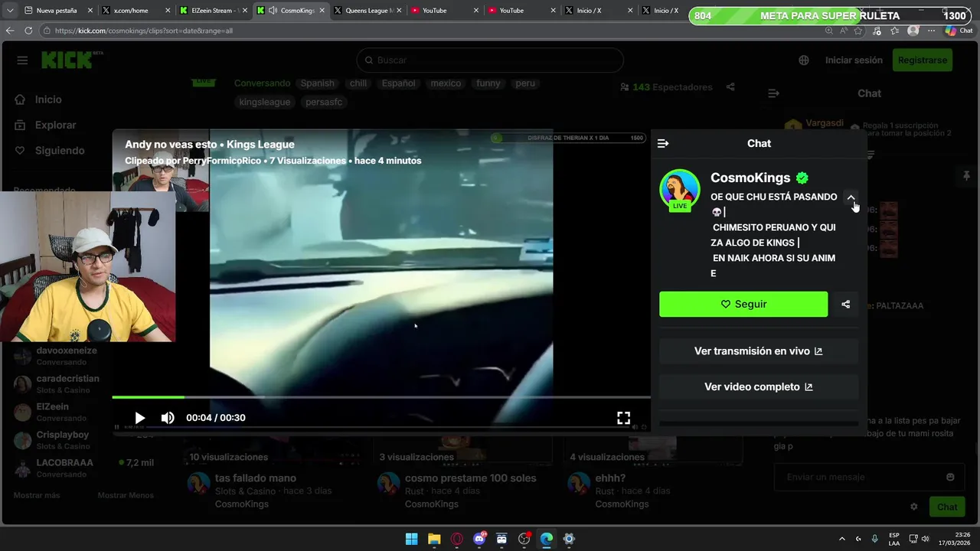Viewport: 980px width, 551px height.
Task: Share the clip via share icon
Action: point(845,304)
